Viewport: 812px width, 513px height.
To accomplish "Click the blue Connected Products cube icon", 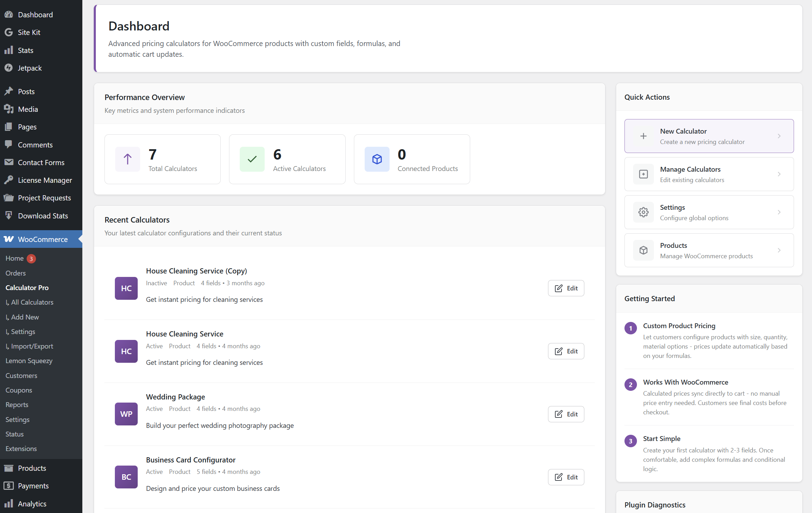I will (377, 159).
